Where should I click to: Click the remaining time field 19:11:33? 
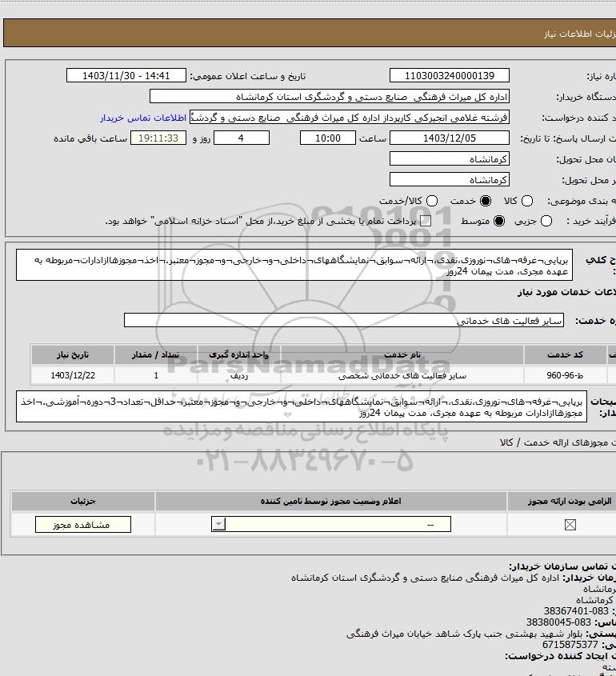158,138
